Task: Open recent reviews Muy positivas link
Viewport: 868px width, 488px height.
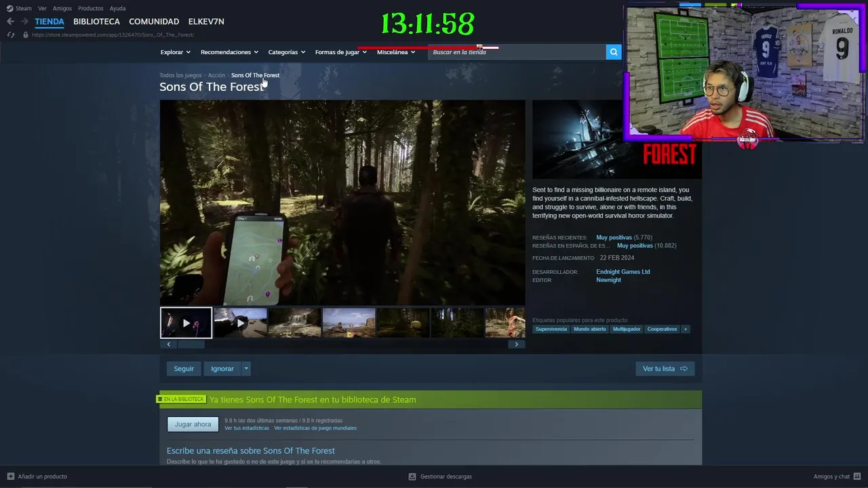Action: [x=614, y=238]
